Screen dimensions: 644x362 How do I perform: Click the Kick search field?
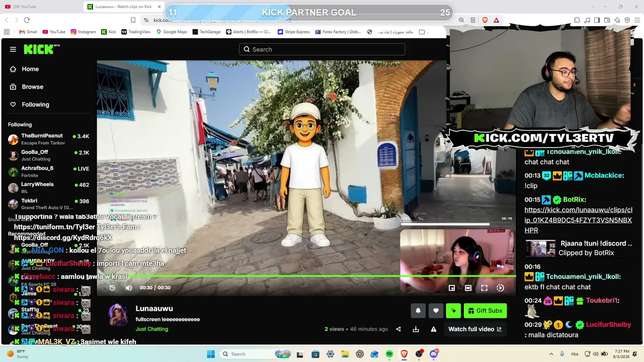(x=322, y=49)
